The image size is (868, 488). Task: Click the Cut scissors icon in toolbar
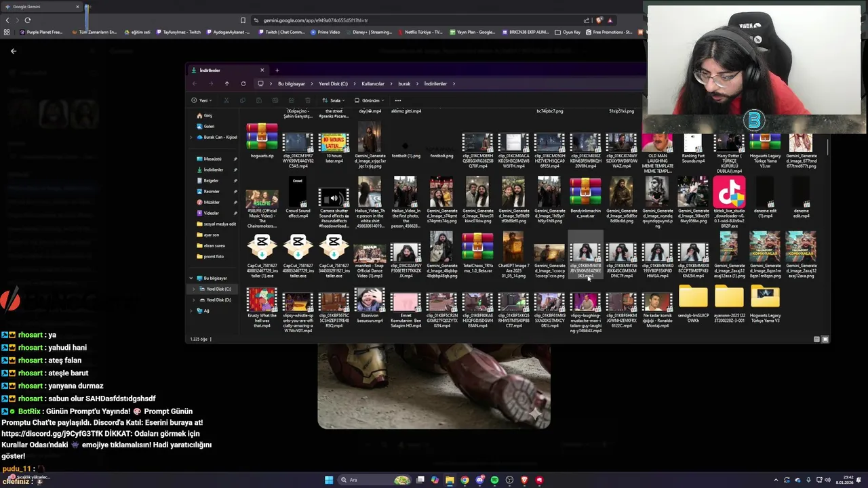(x=226, y=100)
